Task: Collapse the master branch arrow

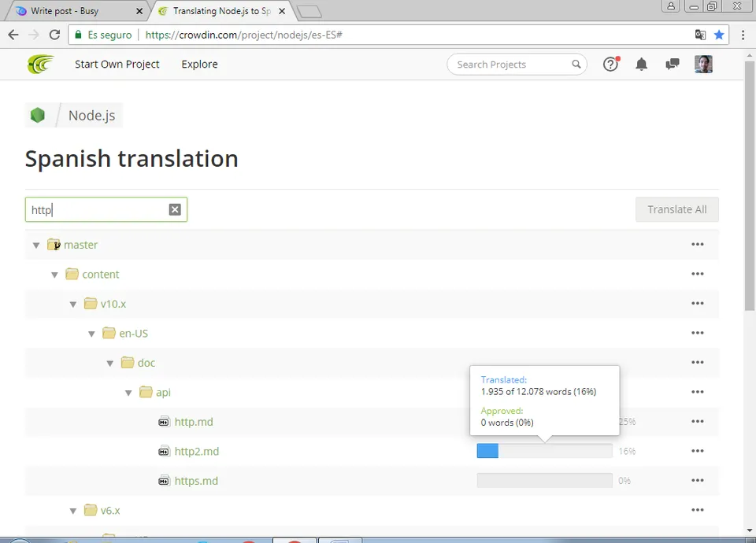Action: click(x=36, y=246)
